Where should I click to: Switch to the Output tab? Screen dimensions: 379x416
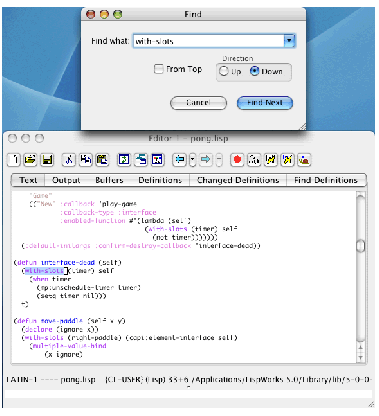pos(66,180)
